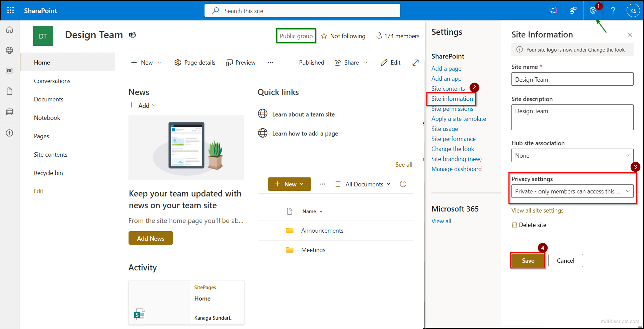Image resolution: width=644 pixels, height=329 pixels.
Task: Open the All Documents view dropdown
Action: tap(365, 184)
